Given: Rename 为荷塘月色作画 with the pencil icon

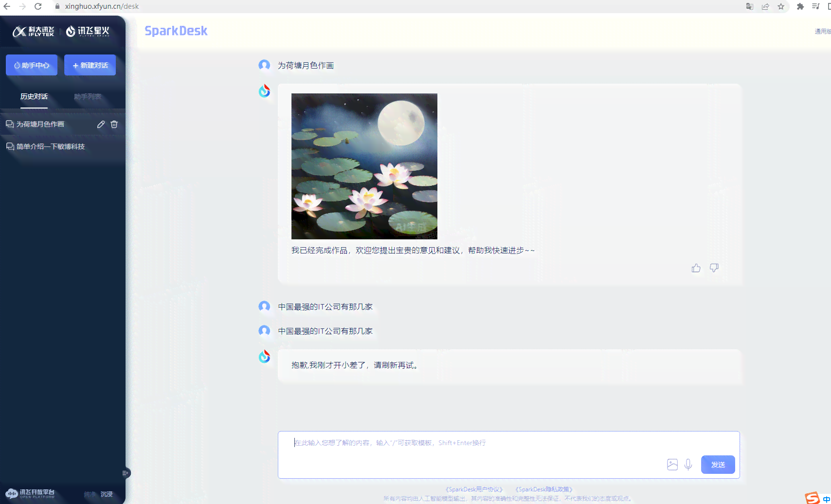Looking at the screenshot, I should pos(101,124).
